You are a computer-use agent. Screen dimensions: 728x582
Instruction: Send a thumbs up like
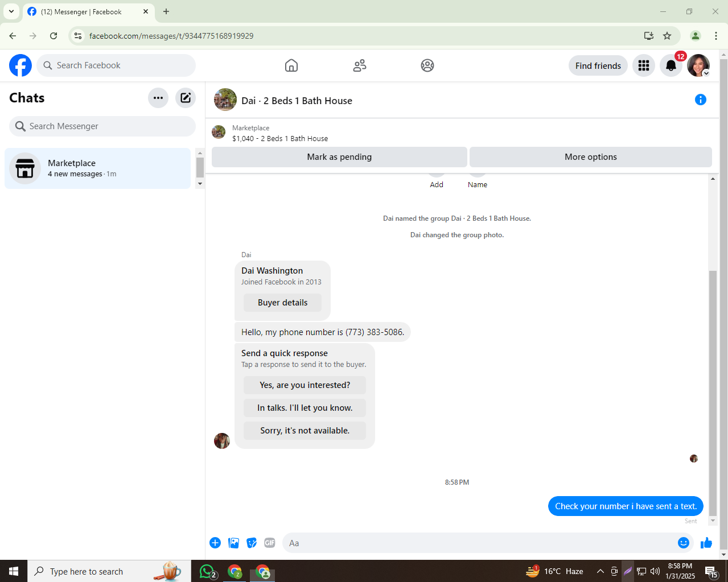click(x=706, y=543)
